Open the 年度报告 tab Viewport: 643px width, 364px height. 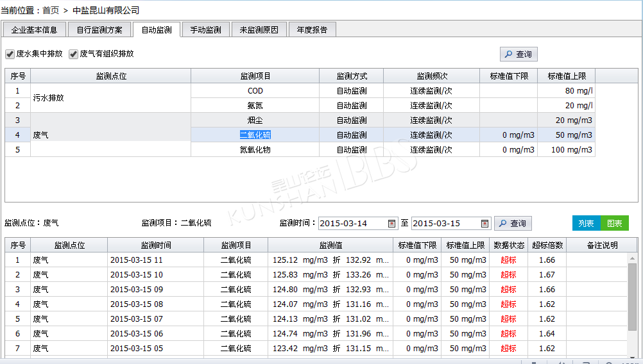(312, 30)
